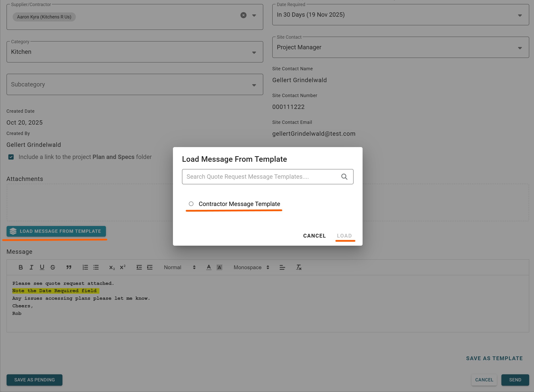The image size is (534, 392).
Task: Start a numbered list
Action: [85, 267]
